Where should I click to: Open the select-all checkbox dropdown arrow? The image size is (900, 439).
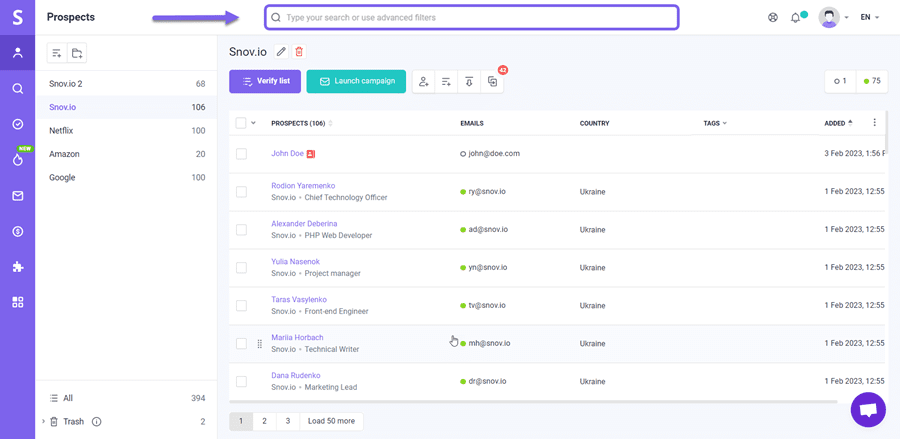(x=254, y=122)
